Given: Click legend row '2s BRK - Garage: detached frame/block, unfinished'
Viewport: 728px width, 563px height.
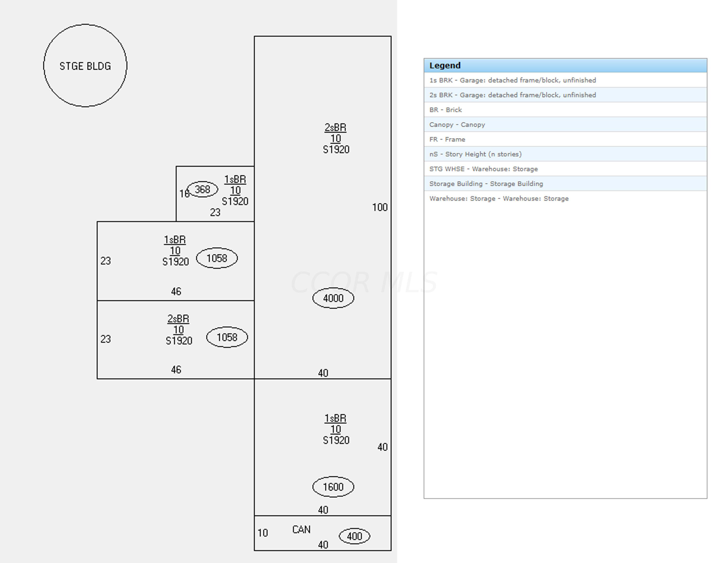Looking at the screenshot, I should (565, 95).
